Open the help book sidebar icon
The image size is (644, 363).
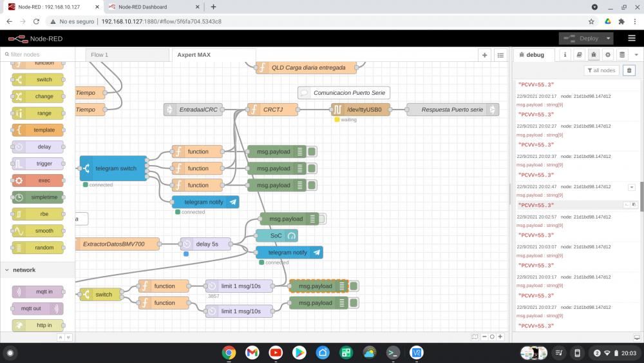pyautogui.click(x=579, y=55)
